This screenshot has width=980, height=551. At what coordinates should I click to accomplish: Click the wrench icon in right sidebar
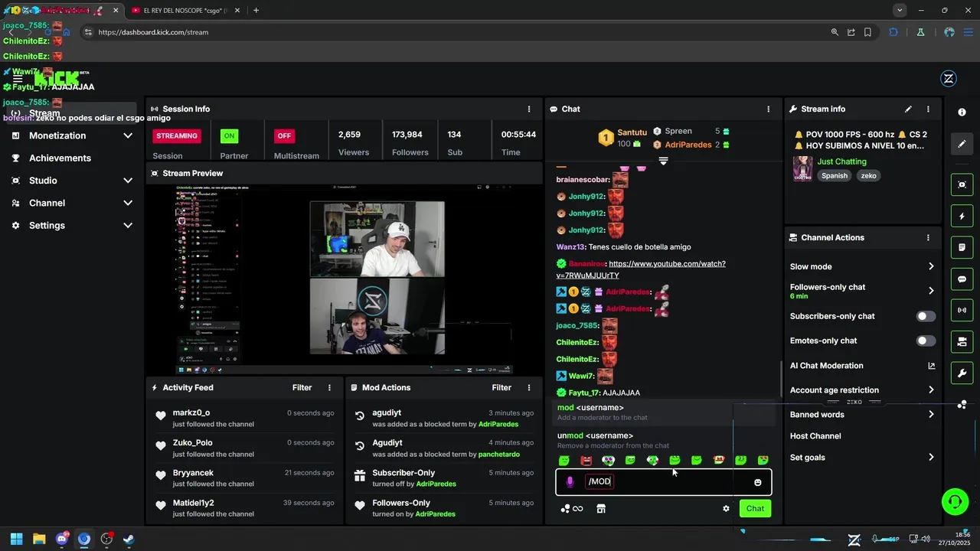pyautogui.click(x=962, y=373)
